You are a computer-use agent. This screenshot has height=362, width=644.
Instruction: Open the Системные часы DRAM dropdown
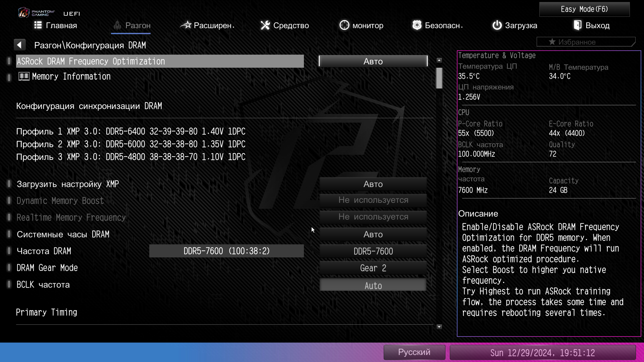point(373,234)
